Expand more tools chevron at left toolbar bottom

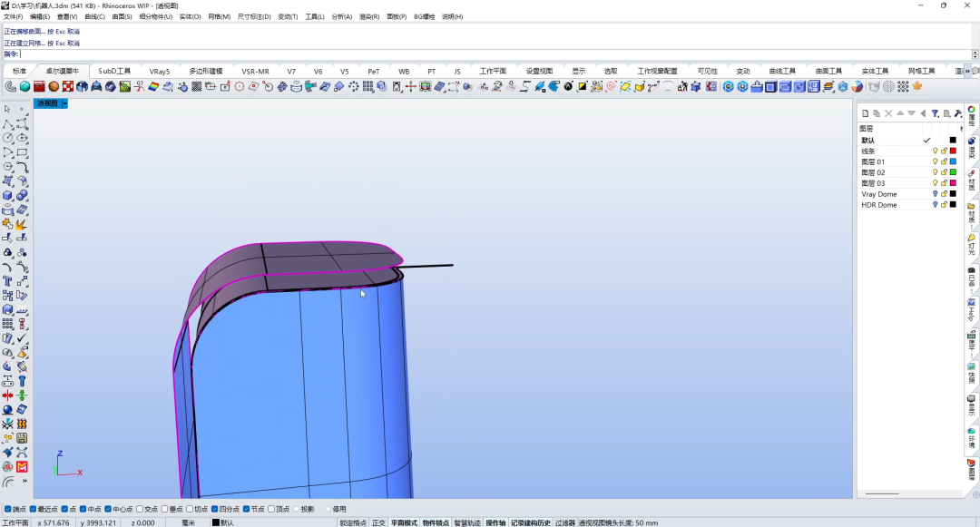coord(24,481)
